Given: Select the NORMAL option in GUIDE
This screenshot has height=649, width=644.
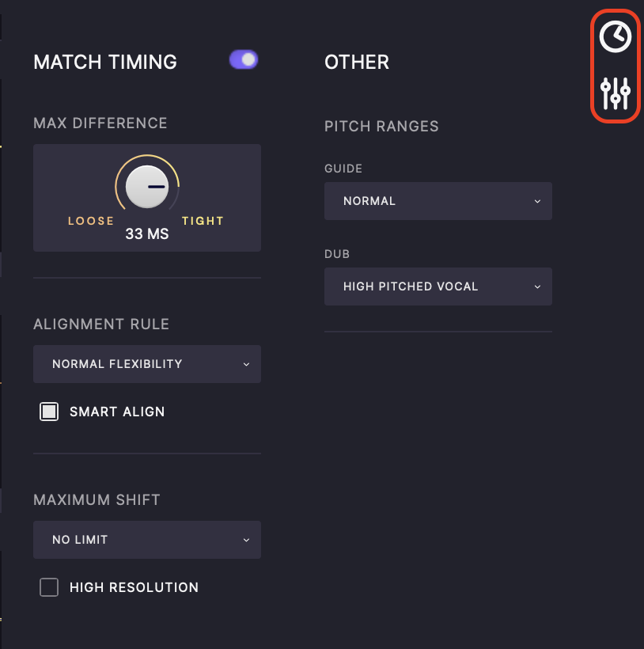Looking at the screenshot, I should (x=369, y=201).
